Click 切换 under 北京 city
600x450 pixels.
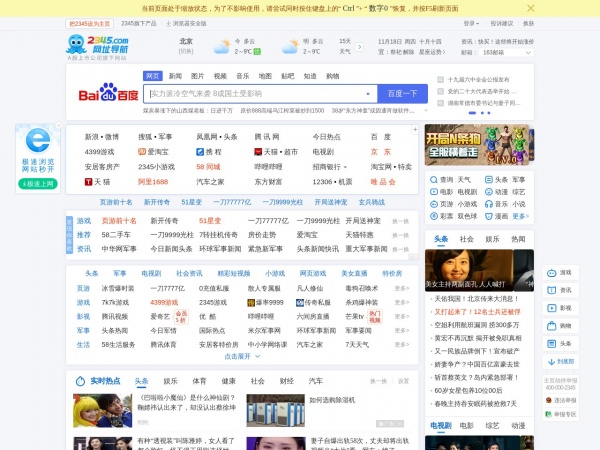[186, 51]
